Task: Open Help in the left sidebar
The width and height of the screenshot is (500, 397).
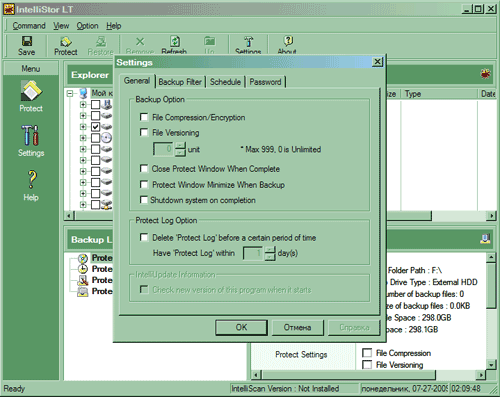Action: click(31, 185)
